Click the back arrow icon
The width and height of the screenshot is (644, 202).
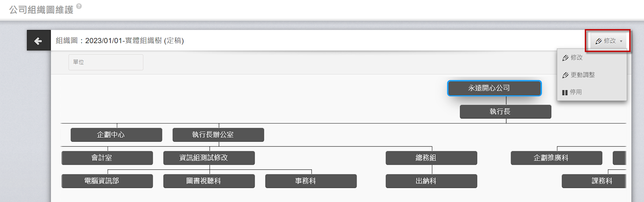click(x=38, y=41)
